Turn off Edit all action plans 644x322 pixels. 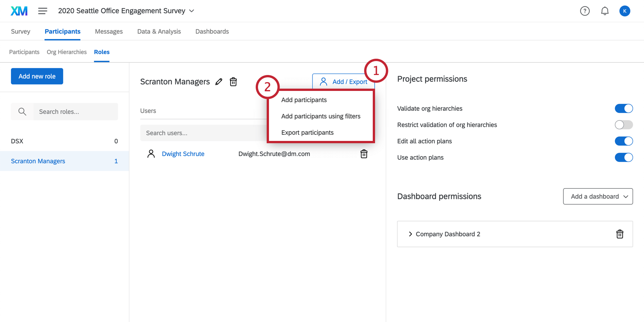(624, 141)
